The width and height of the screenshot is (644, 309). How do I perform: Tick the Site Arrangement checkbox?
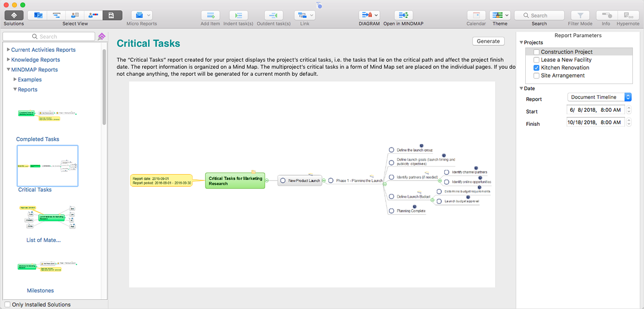(x=536, y=75)
